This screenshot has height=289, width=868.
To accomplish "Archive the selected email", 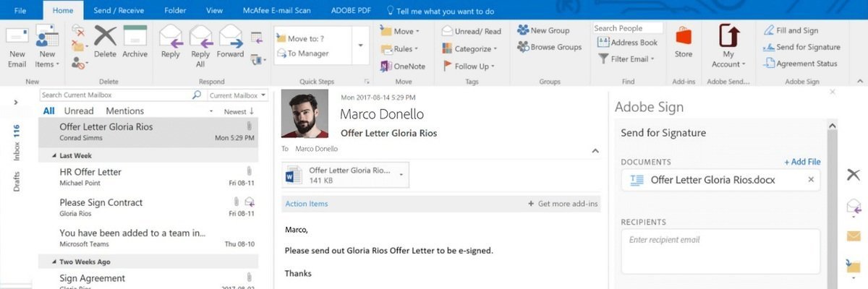I will (x=135, y=42).
